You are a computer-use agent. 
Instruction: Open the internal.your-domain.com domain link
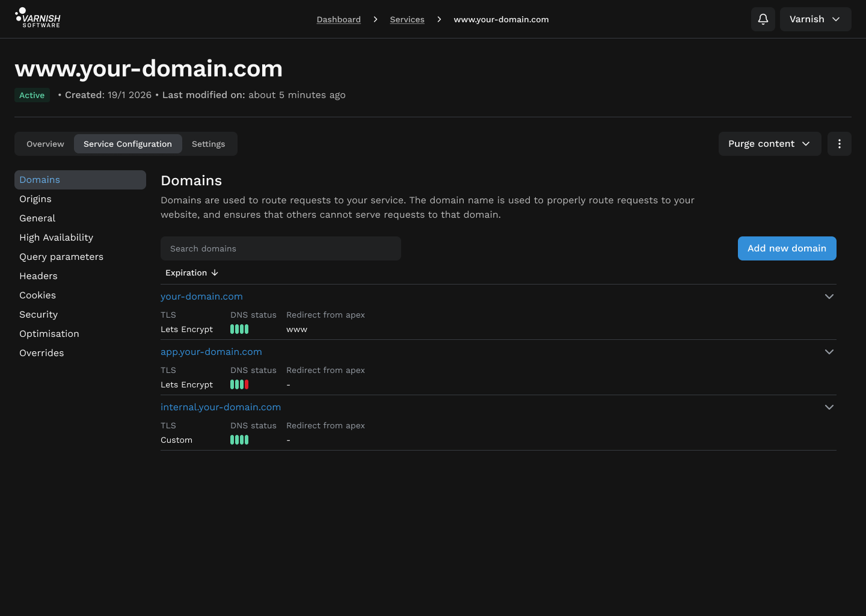click(221, 407)
